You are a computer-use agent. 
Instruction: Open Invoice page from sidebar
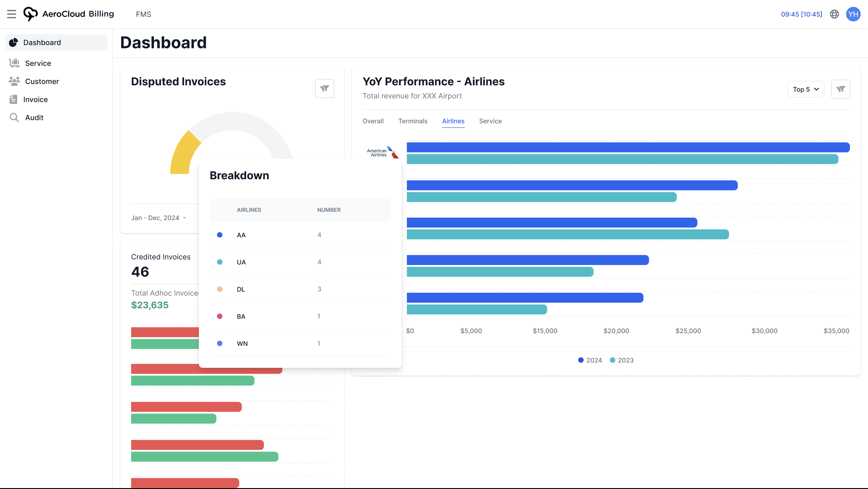35,100
